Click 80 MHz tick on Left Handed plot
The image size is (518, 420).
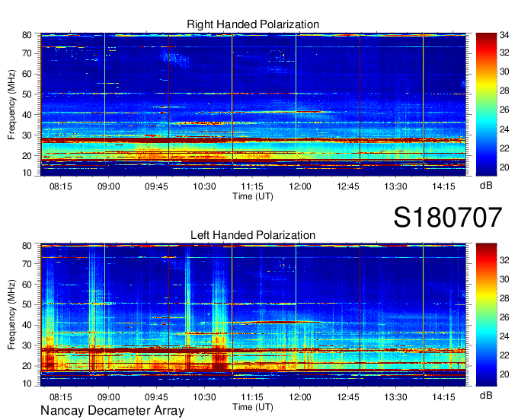click(x=27, y=246)
